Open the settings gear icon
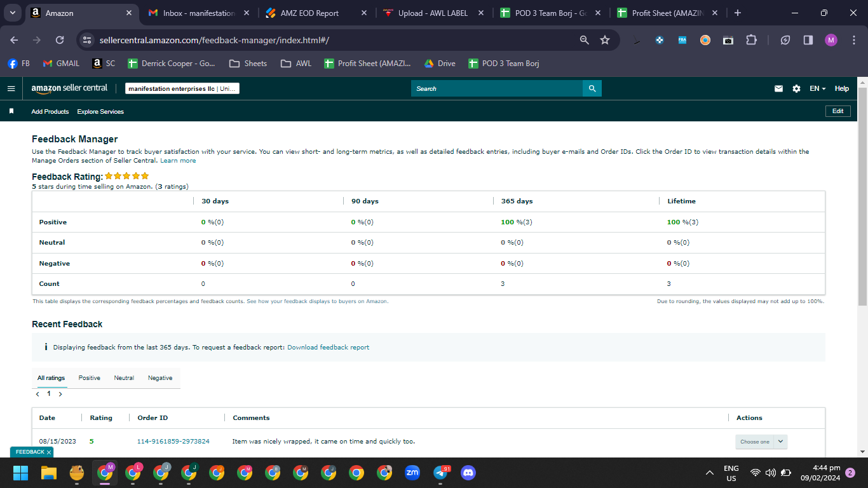The image size is (868, 488). click(796, 89)
